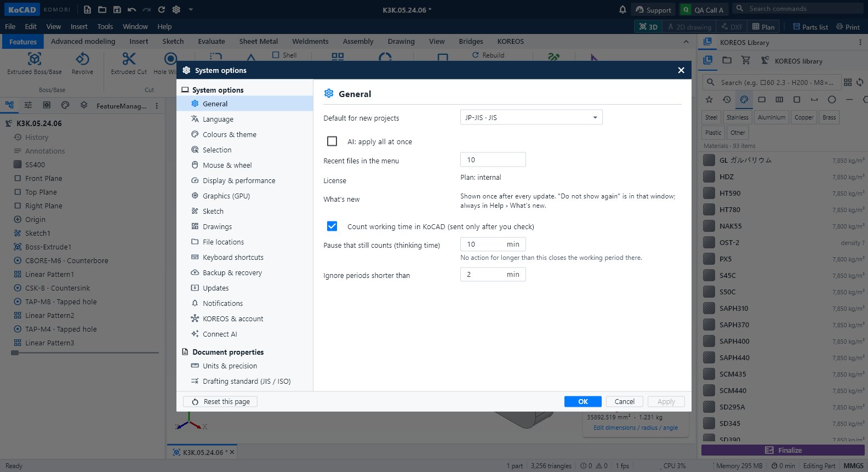Click the Search commands field
The image size is (868, 472).
point(798,8)
